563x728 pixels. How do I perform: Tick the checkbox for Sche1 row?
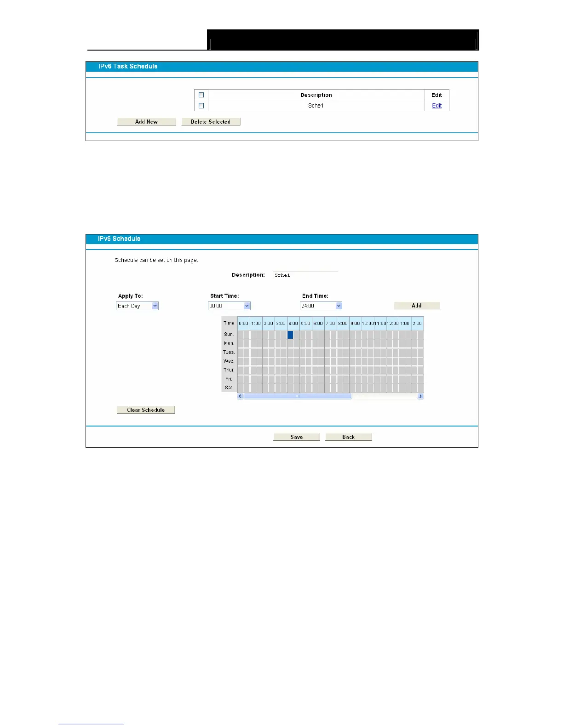[x=201, y=105]
